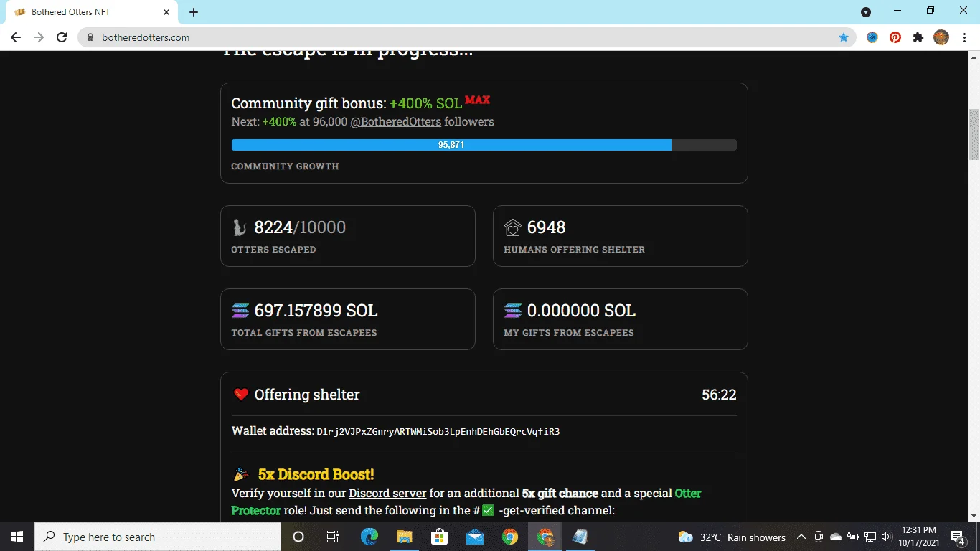This screenshot has width=980, height=551.
Task: Open the Mail app from the taskbar
Action: tap(475, 537)
